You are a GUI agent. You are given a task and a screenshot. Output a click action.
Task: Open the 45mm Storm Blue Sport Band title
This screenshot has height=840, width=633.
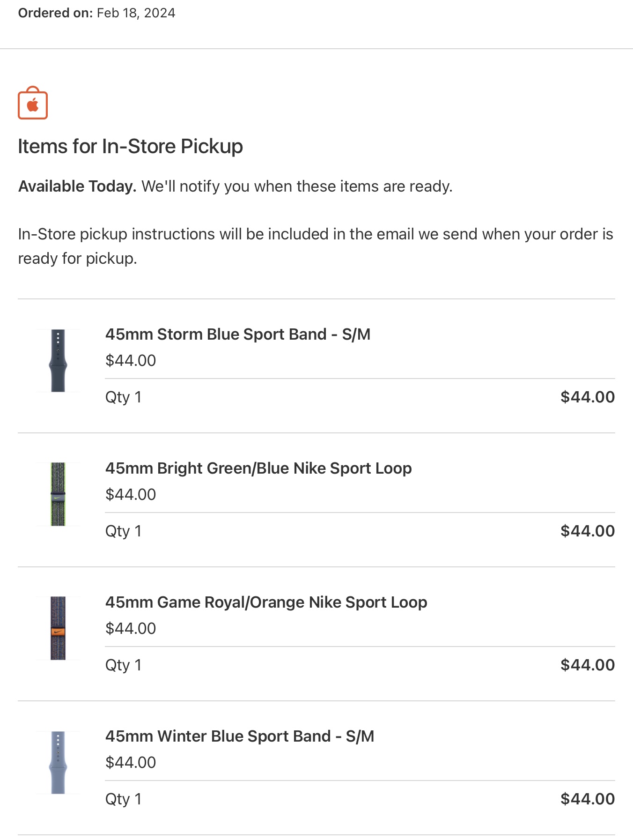pos(238,334)
